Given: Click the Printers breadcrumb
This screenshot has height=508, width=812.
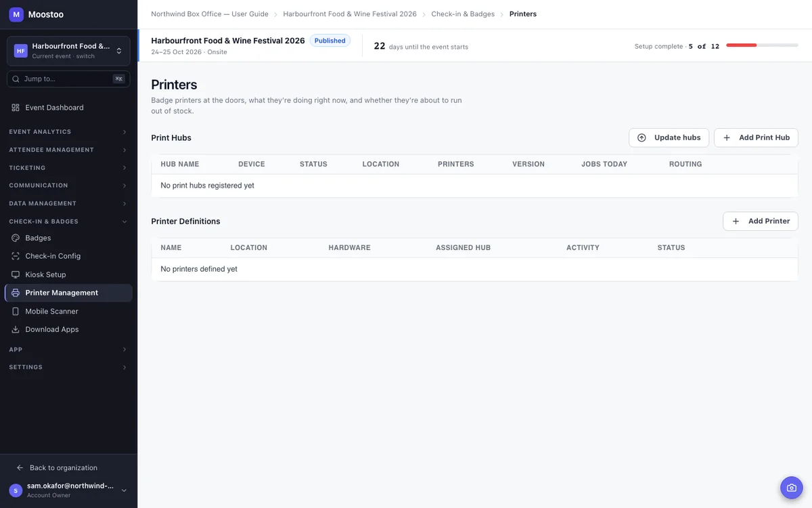Looking at the screenshot, I should (523, 14).
